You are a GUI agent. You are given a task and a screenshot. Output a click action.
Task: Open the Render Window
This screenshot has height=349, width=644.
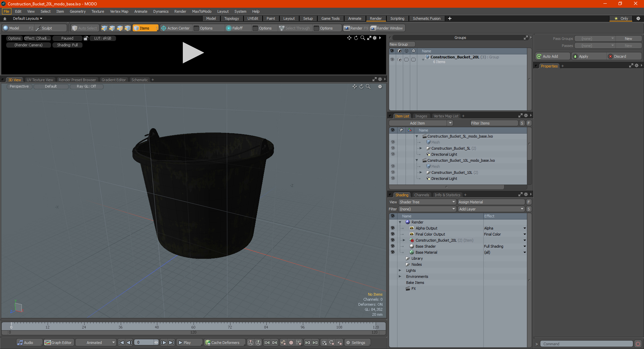387,28
